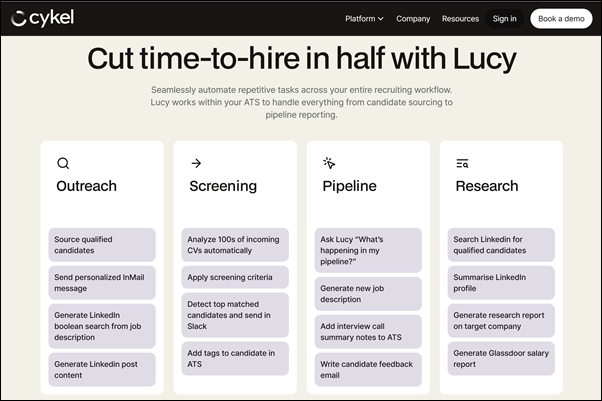Select Add tags to candidate in ATS
The height and width of the screenshot is (401, 602).
(x=235, y=358)
